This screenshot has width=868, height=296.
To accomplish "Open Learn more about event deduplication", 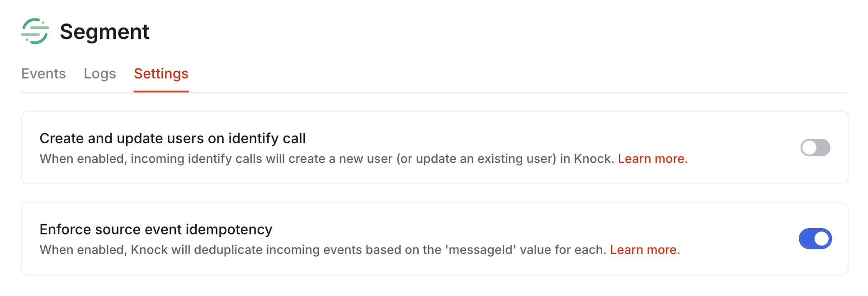I will tap(644, 249).
